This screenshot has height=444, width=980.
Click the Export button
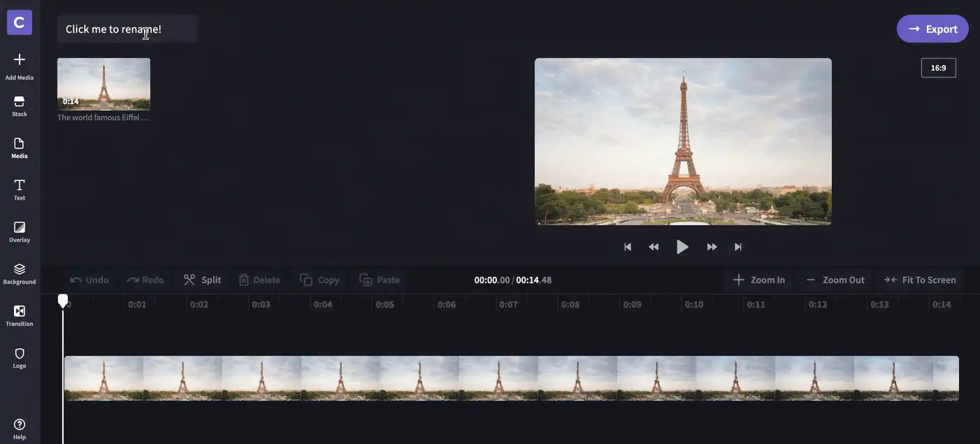coord(932,29)
